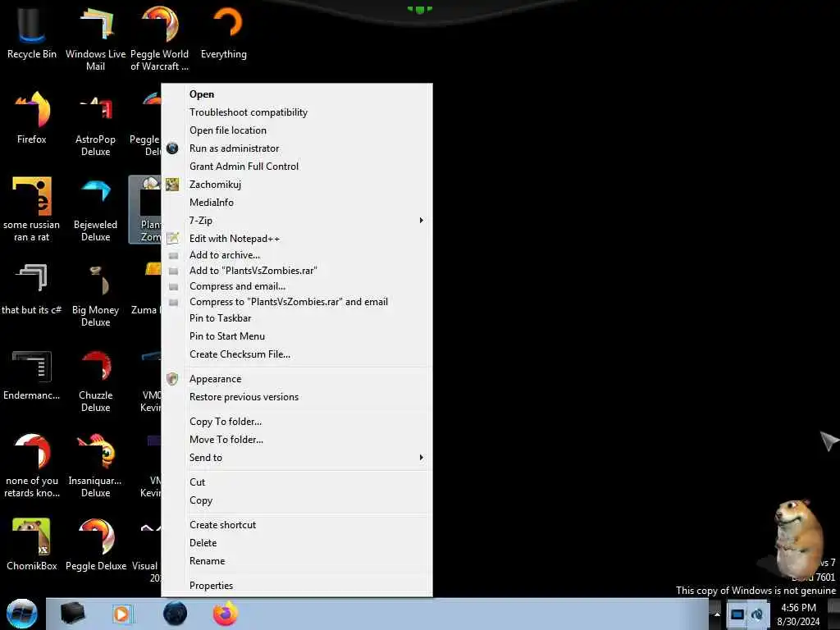Choose Create shortcut
Image resolution: width=840 pixels, height=630 pixels.
pos(297,525)
